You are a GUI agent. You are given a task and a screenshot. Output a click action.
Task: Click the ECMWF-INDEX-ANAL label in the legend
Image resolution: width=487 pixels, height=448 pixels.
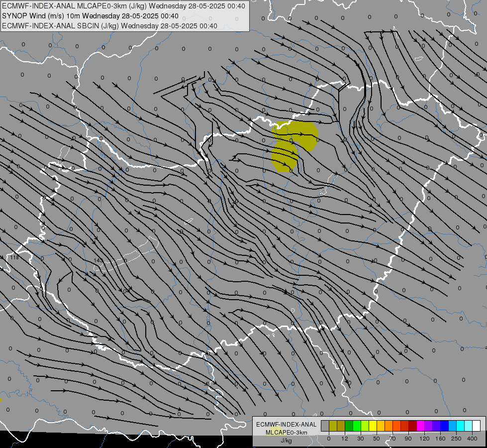coord(287,425)
